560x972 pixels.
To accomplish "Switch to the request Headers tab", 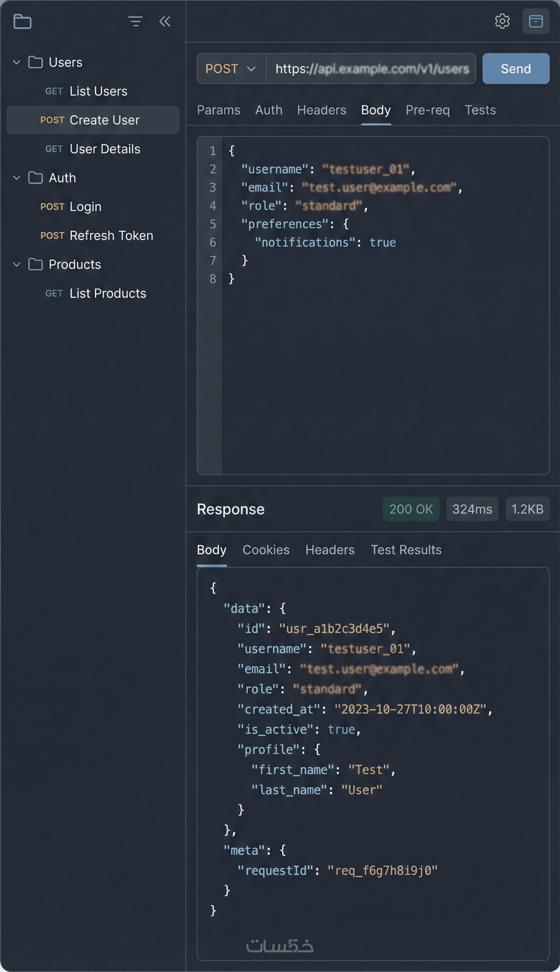I will click(321, 110).
